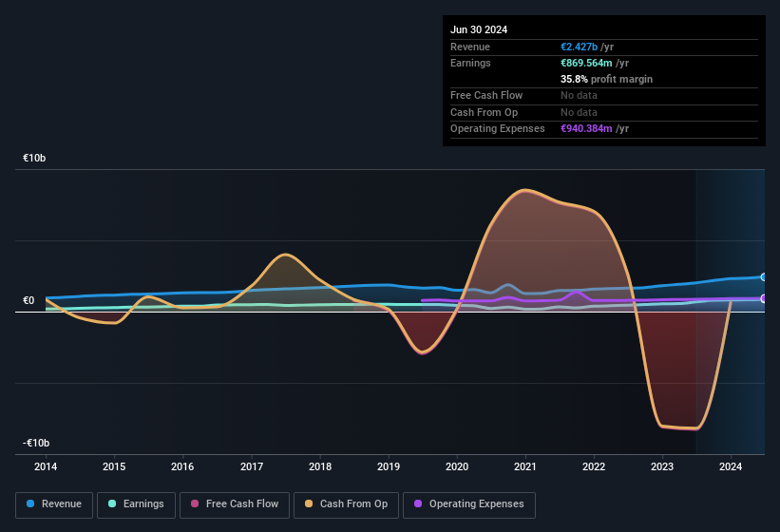This screenshot has width=780, height=532.
Task: Click the magenta Free Cash Flow dot
Action: pyautogui.click(x=197, y=504)
